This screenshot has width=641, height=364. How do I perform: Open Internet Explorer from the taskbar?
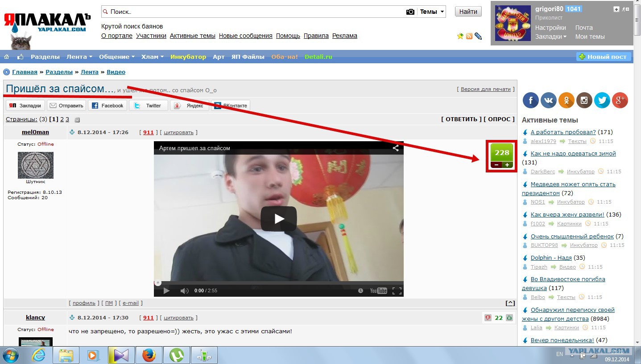tap(38, 355)
